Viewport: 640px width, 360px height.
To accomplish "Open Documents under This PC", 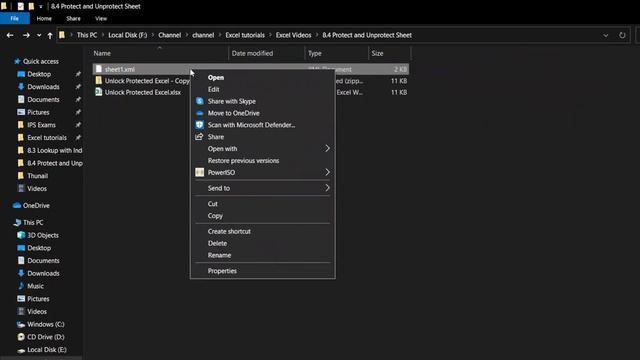I will [43, 260].
